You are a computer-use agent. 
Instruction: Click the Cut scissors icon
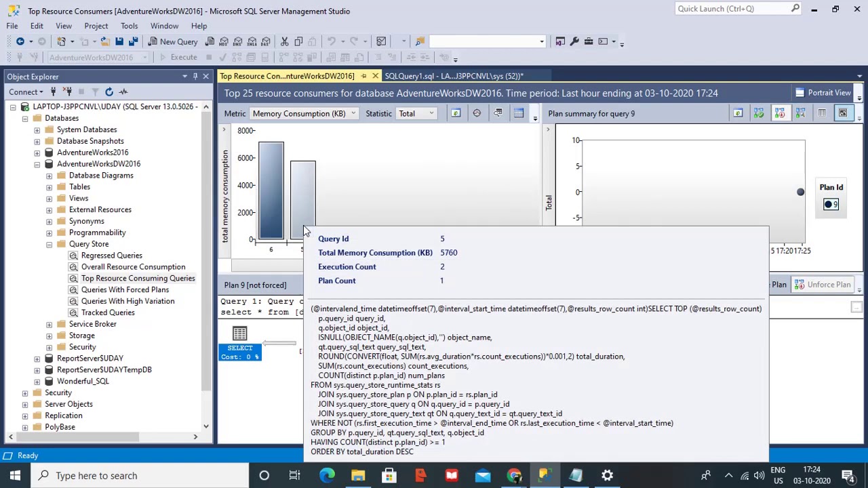[x=285, y=41]
